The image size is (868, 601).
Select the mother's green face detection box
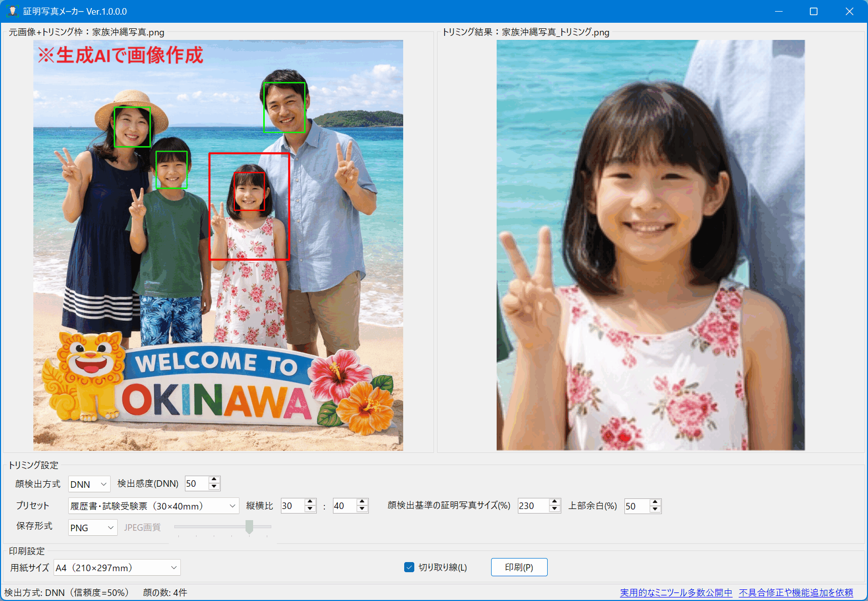tap(132, 127)
